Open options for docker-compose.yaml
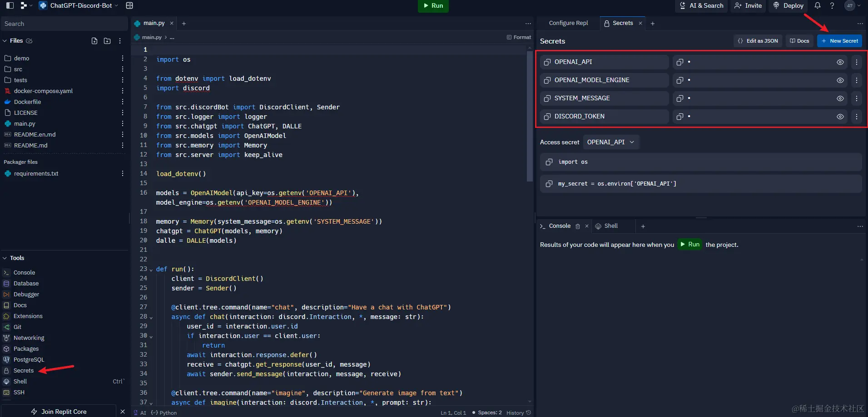This screenshot has width=868, height=417. tap(123, 91)
